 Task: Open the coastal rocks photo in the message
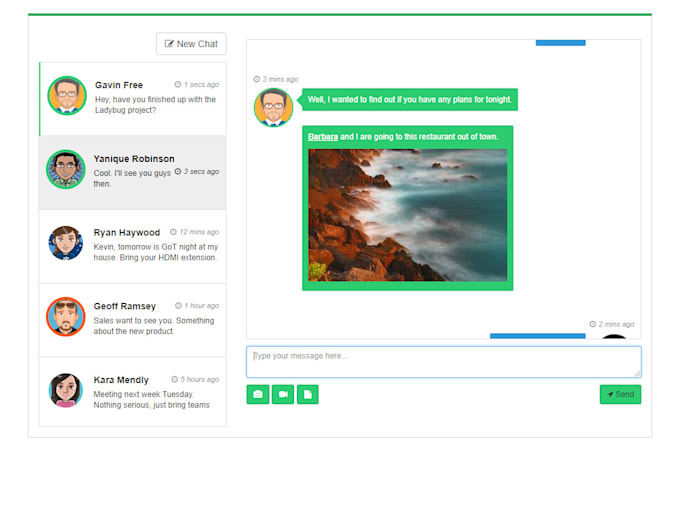[408, 215]
